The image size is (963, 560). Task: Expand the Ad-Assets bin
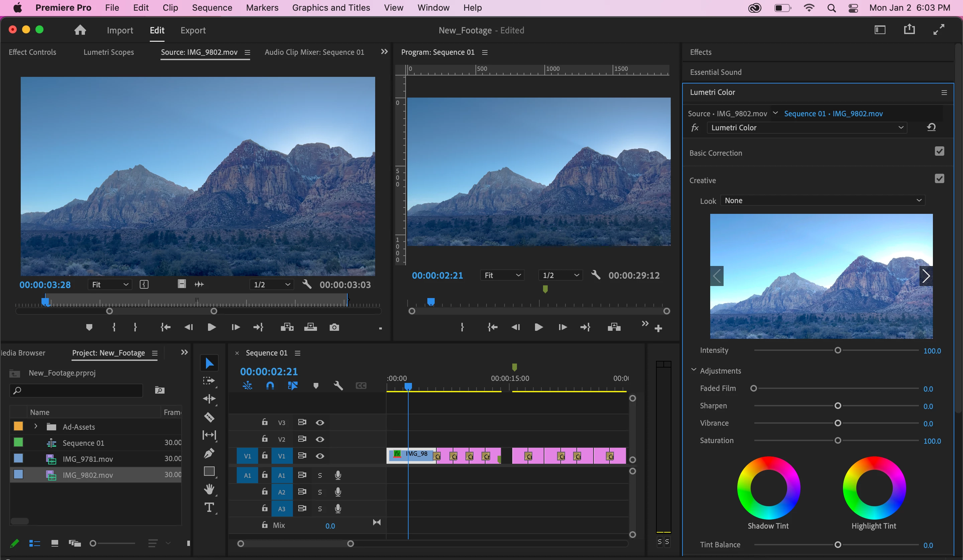[x=35, y=426]
